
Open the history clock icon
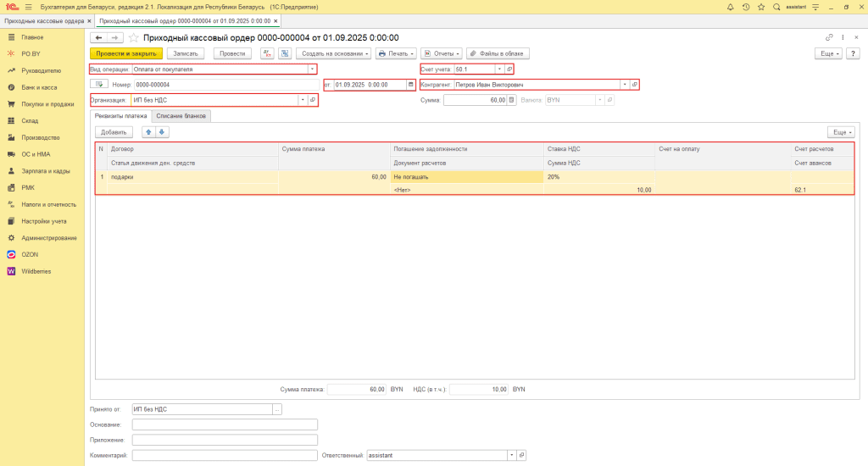[745, 6]
